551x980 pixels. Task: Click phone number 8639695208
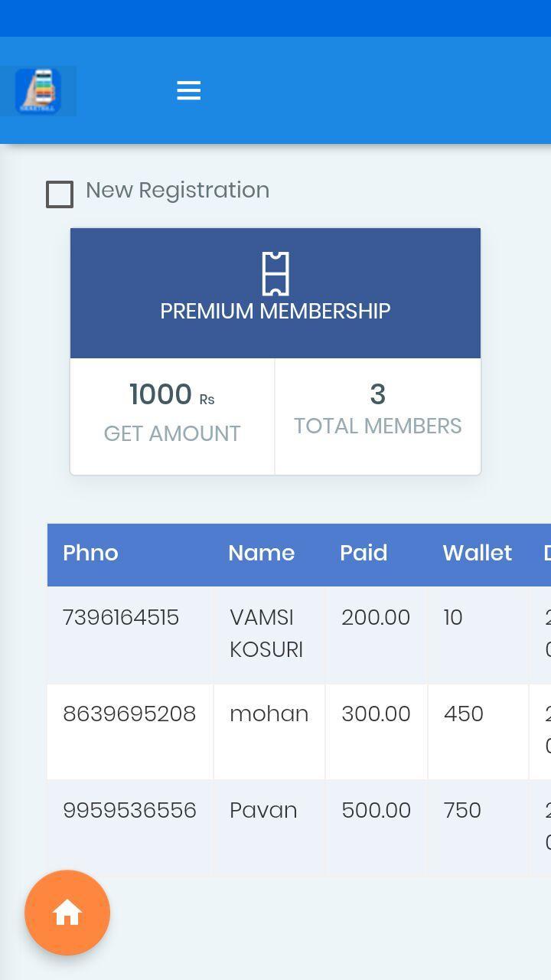pyautogui.click(x=129, y=714)
